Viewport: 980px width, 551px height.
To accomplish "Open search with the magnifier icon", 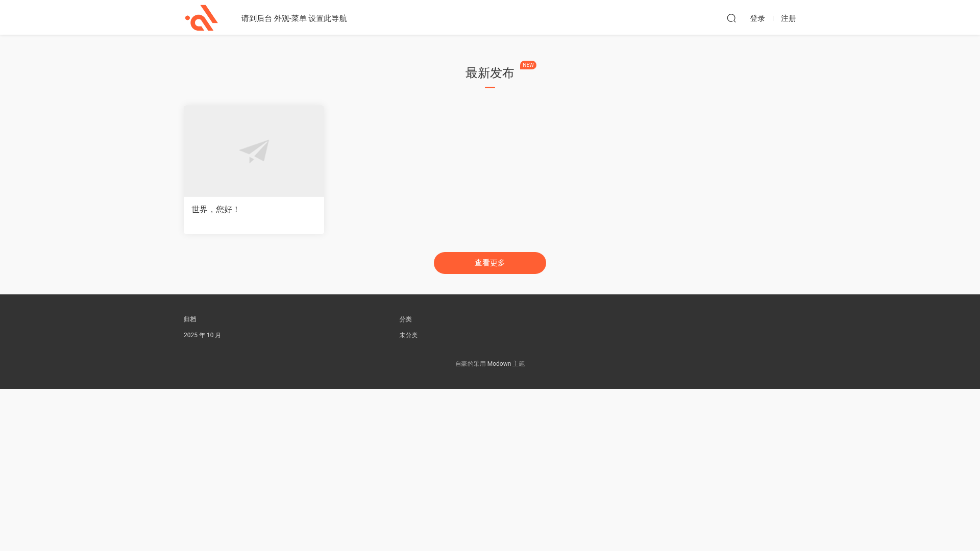I will click(731, 18).
